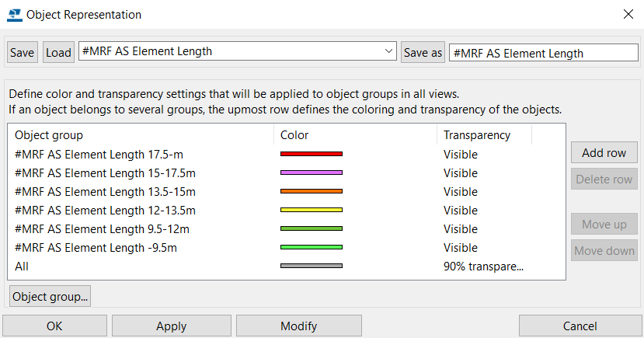Open the representation settings dropdown arrow
This screenshot has width=644, height=338.
(x=388, y=51)
